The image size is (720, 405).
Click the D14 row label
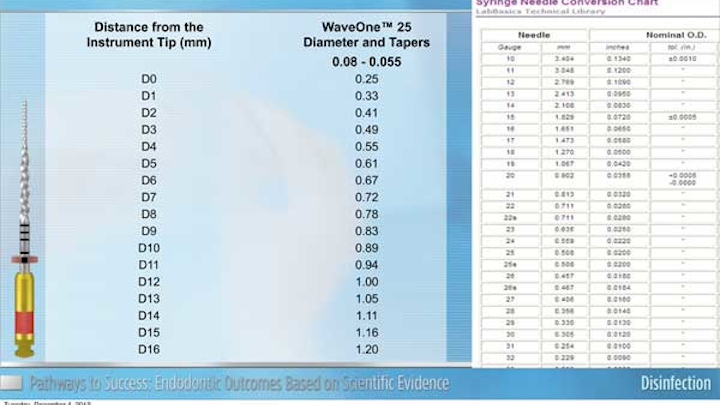click(149, 316)
